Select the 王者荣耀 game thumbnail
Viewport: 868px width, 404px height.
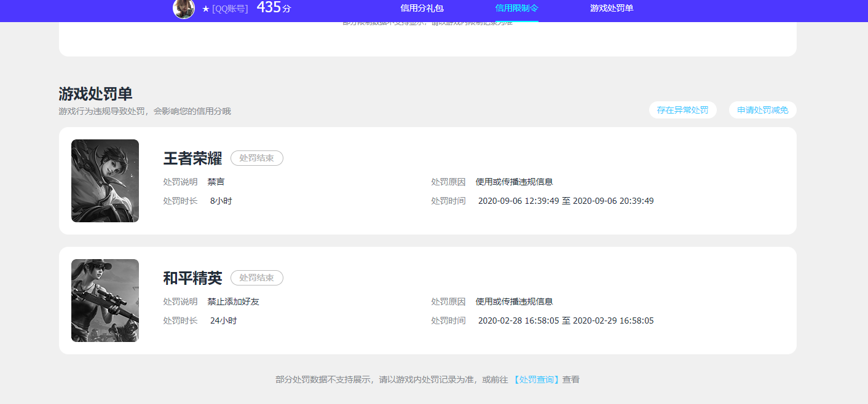[x=105, y=181]
